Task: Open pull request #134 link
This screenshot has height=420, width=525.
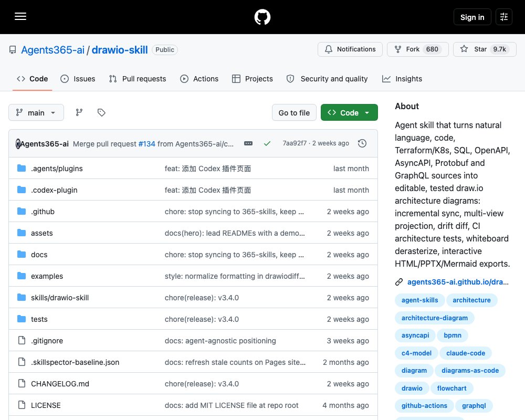Action: tap(146, 144)
